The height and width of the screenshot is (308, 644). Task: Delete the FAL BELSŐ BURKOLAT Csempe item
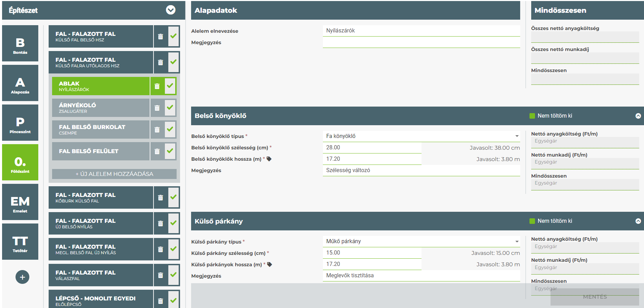(157, 130)
